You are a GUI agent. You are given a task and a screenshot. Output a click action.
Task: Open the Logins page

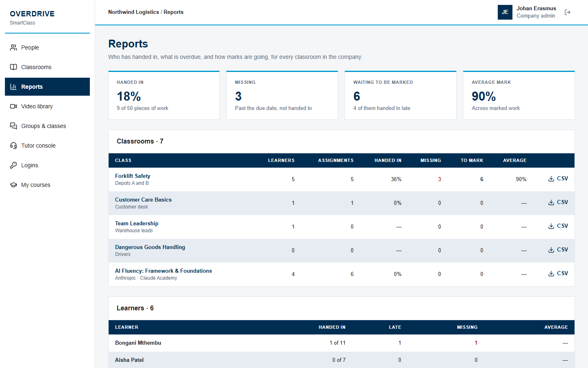(47, 165)
